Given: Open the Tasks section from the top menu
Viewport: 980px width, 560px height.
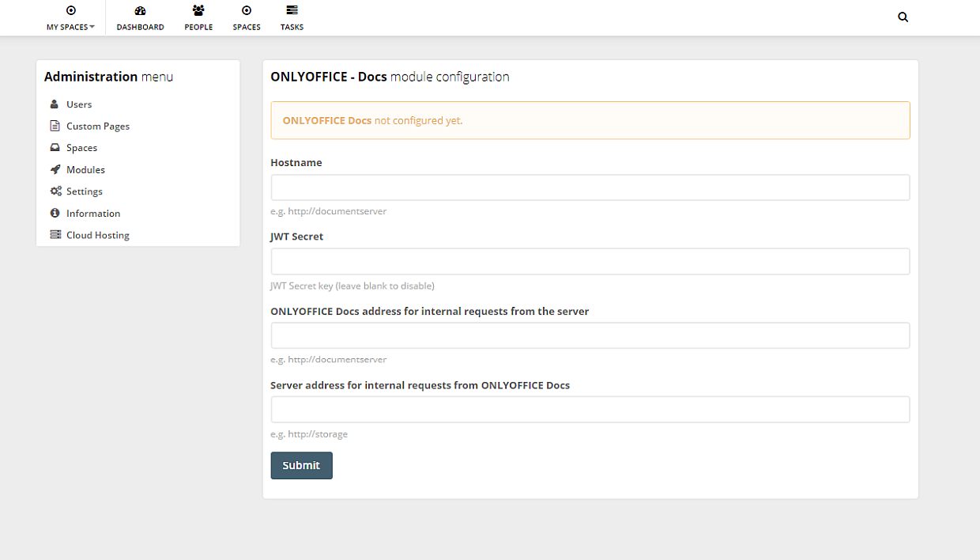Looking at the screenshot, I should 292,17.
